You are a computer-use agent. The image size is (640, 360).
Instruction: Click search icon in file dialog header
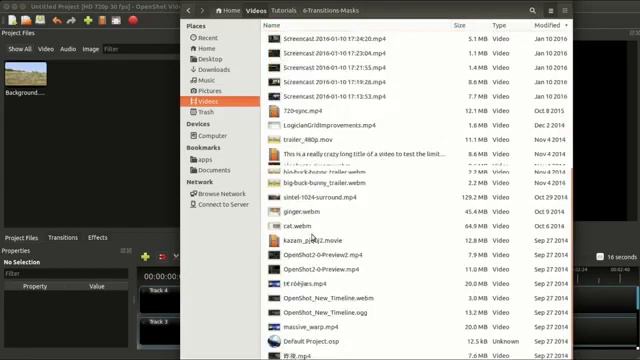533,11
